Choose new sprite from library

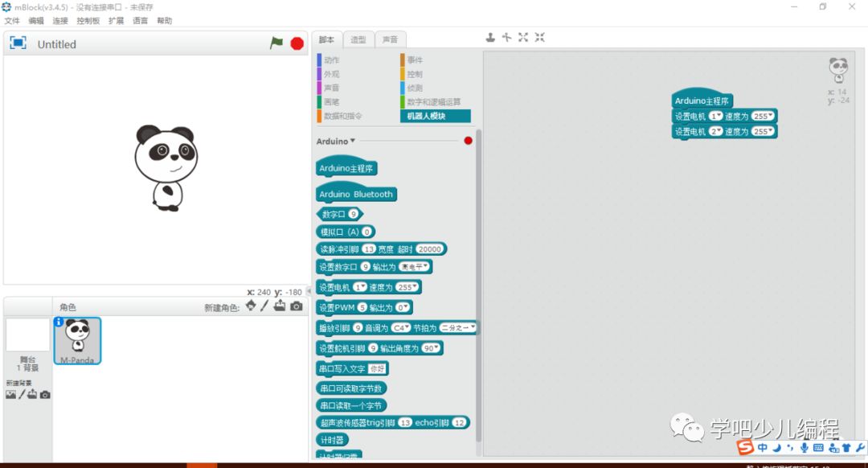pos(251,306)
